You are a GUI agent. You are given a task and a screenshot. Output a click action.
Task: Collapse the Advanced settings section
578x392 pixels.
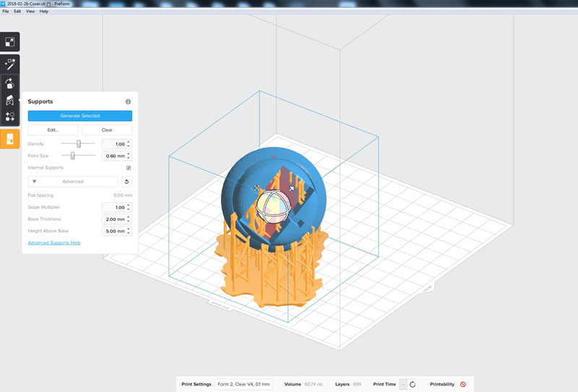73,182
